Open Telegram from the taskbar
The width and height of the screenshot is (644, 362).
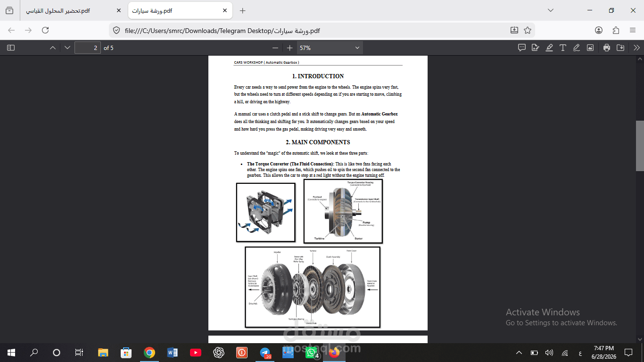pos(265,353)
